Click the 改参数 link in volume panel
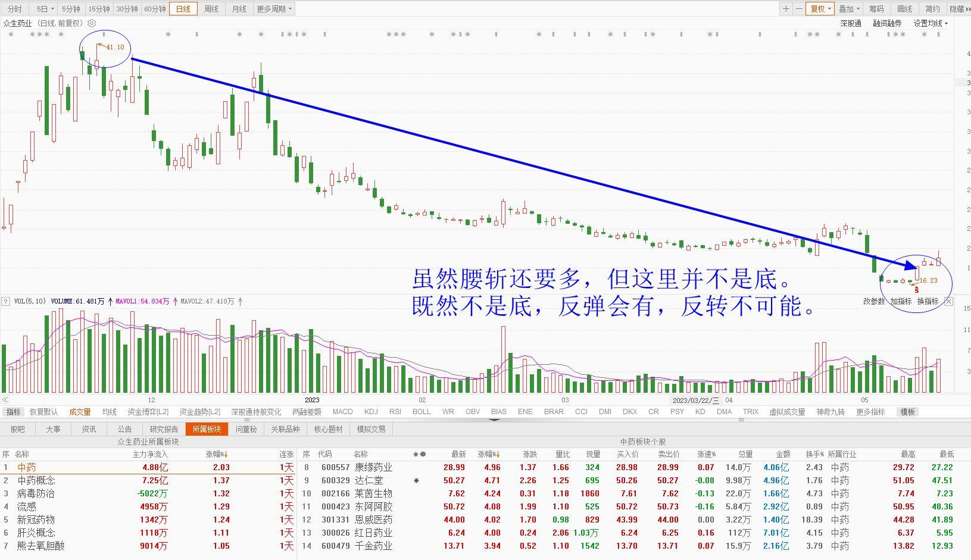The height and width of the screenshot is (560, 971). coord(874,301)
